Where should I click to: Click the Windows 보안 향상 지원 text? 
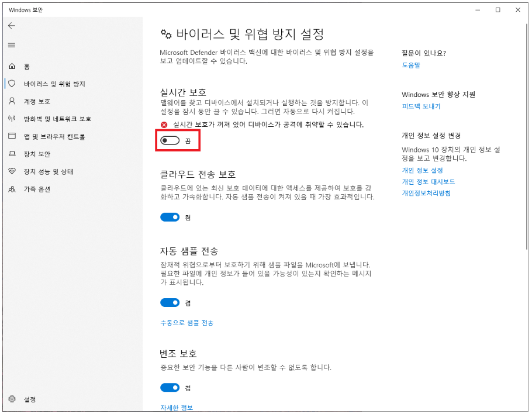pyautogui.click(x=438, y=94)
